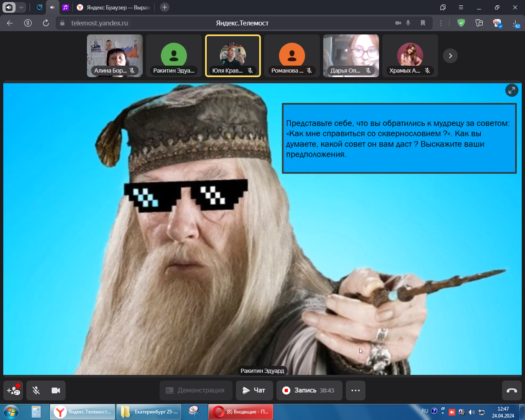The height and width of the screenshot is (420, 525).
Task: Open a new browser tab
Action: pos(164,7)
